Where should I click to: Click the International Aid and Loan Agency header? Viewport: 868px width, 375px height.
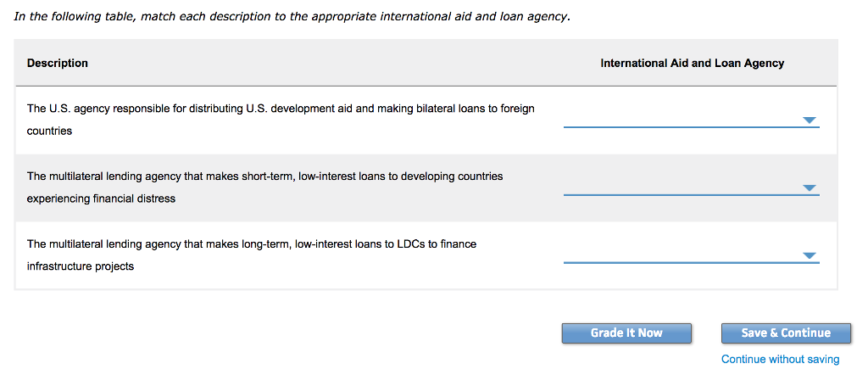pos(692,63)
